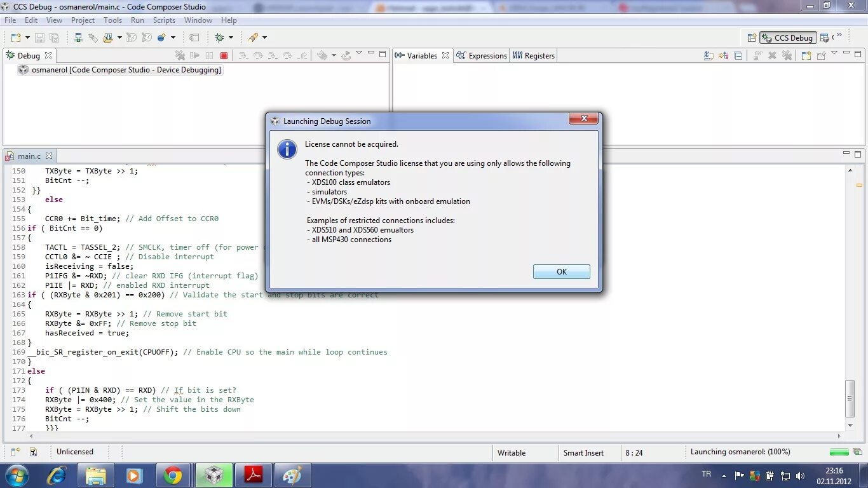The width and height of the screenshot is (868, 488).
Task: Click the Open Perspective icon
Action: (x=751, y=37)
